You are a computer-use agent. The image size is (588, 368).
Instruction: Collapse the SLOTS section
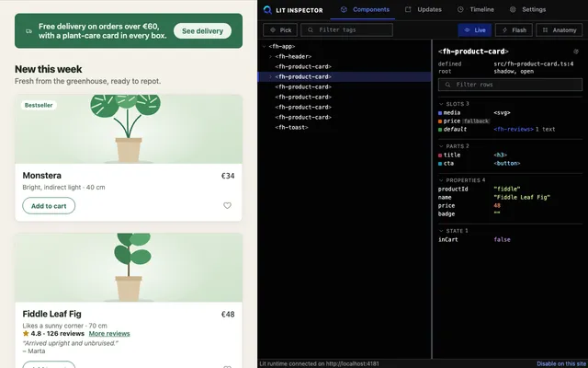[x=441, y=104]
